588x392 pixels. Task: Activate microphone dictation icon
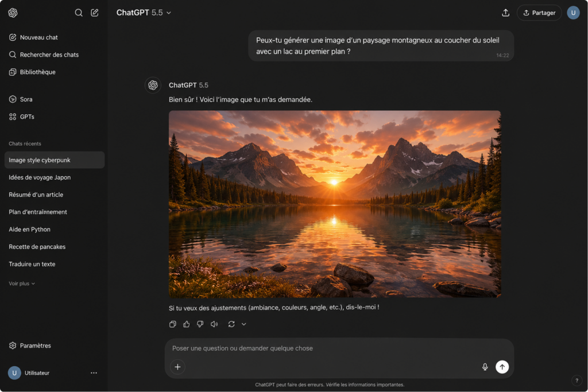pyautogui.click(x=485, y=367)
